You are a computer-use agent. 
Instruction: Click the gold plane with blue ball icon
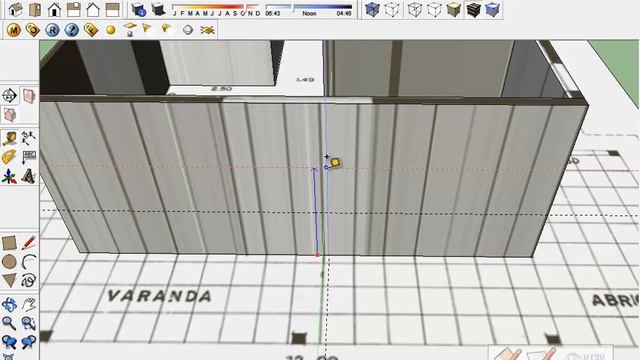(x=130, y=29)
